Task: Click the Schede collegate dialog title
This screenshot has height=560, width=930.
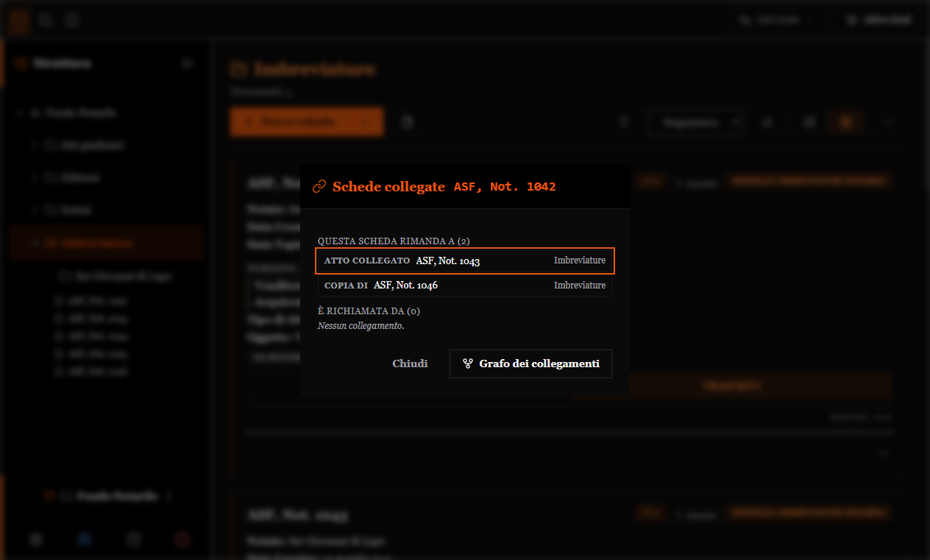Action: tap(388, 187)
